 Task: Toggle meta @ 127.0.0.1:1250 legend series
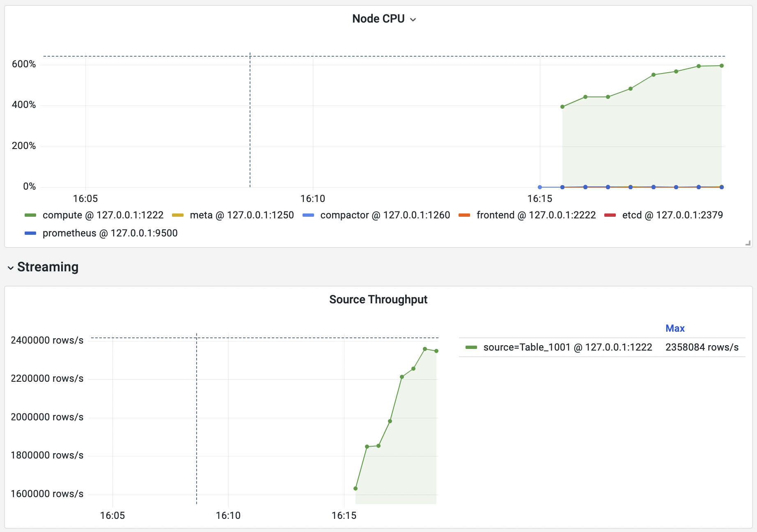[242, 215]
